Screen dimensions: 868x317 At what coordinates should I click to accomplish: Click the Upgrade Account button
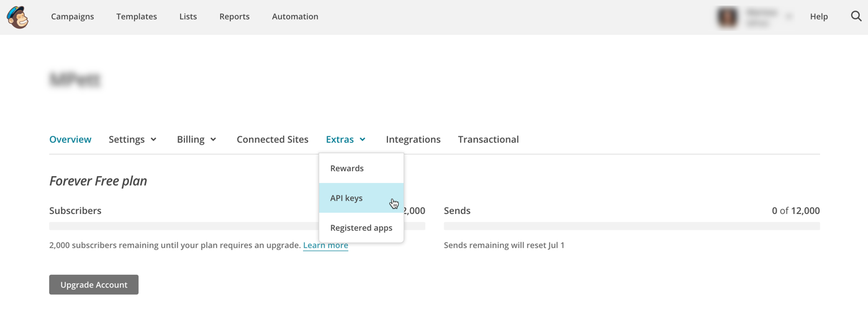pos(94,285)
